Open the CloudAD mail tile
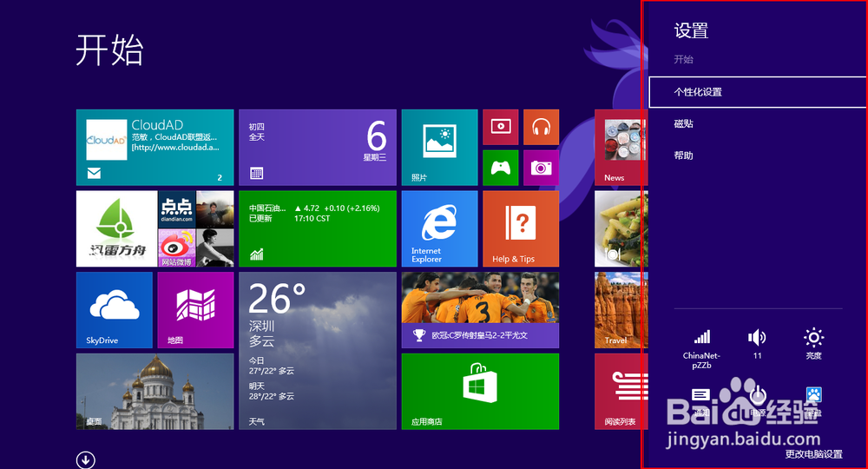 click(x=155, y=148)
